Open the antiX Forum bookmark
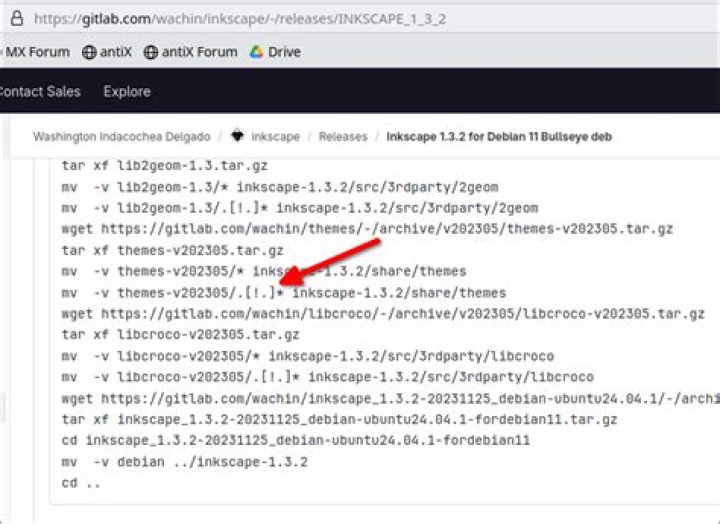Viewport: 720px width, 524px height. pyautogui.click(x=190, y=52)
